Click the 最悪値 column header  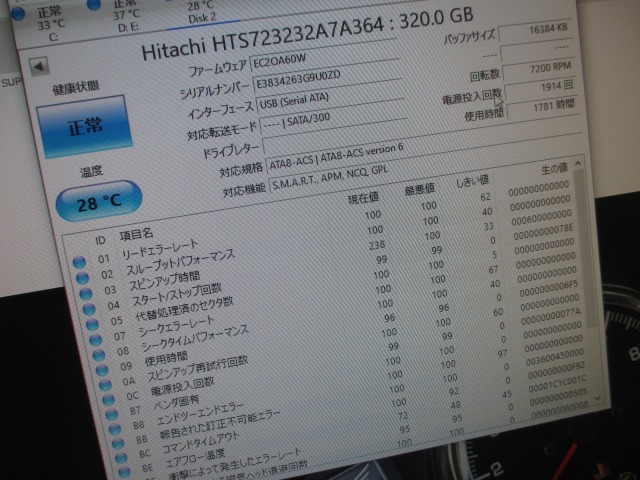(x=420, y=189)
